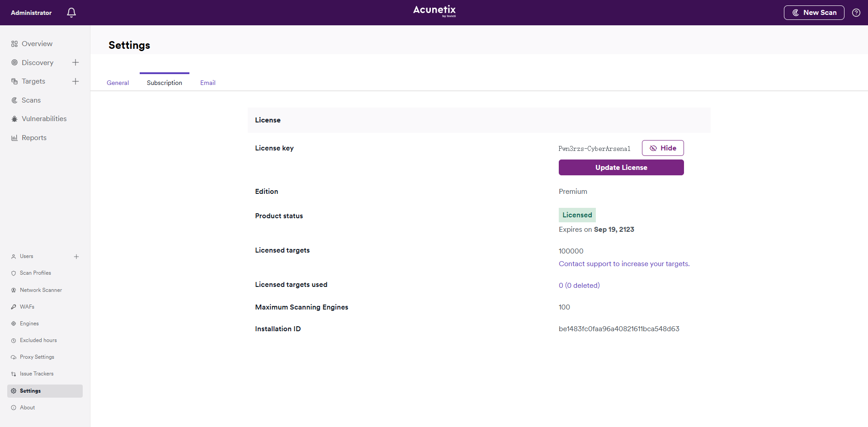Click the Excluded hours clock icon
Viewport: 868px width, 427px height.
[14, 341]
